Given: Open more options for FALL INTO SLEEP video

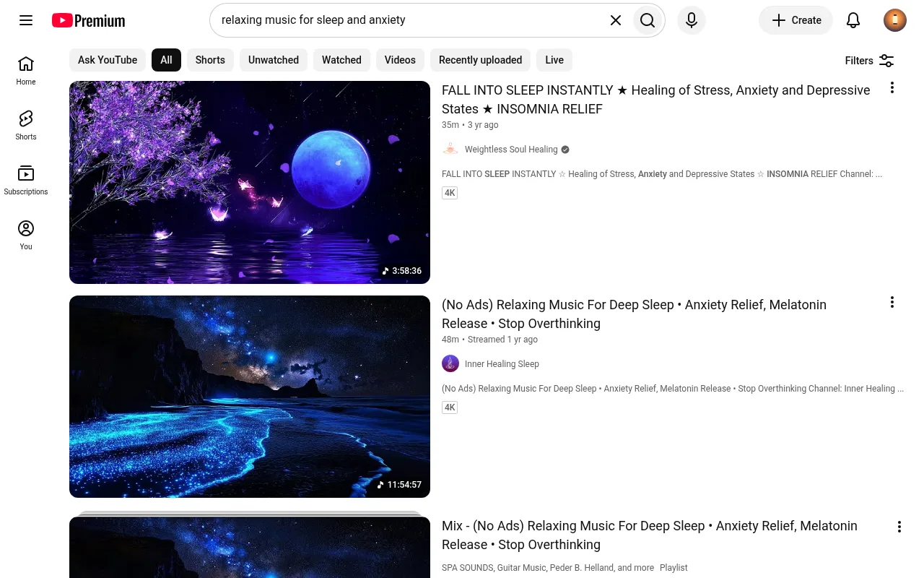Looking at the screenshot, I should [892, 87].
